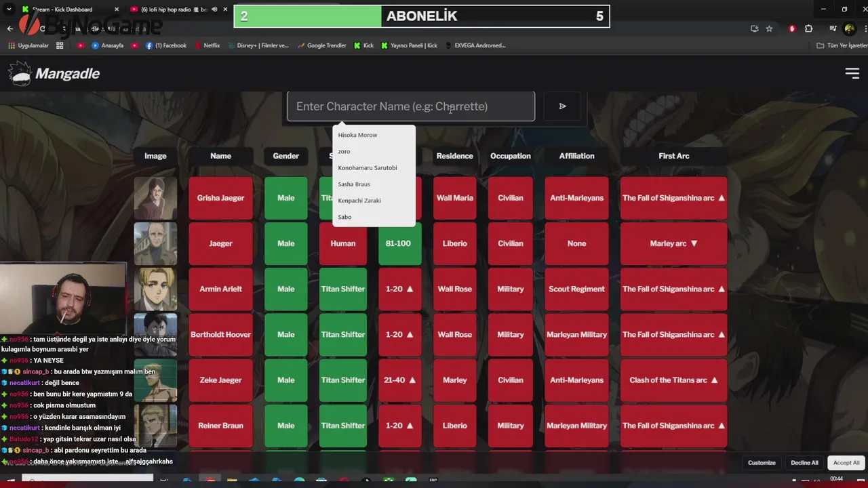The width and height of the screenshot is (868, 488).
Task: Open the apps grid icon in bookmarks bar
Action: point(60,45)
